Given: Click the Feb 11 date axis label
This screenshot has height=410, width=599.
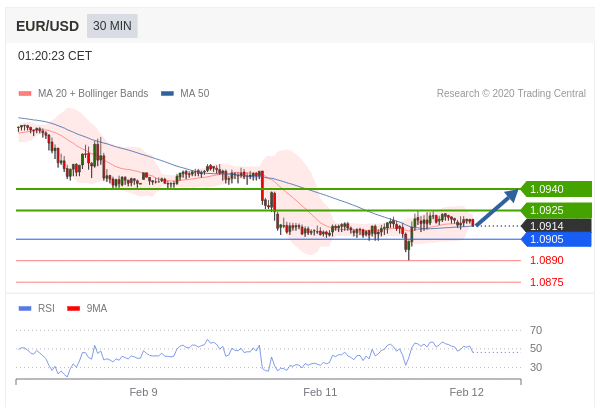Looking at the screenshot, I should 320,392.
